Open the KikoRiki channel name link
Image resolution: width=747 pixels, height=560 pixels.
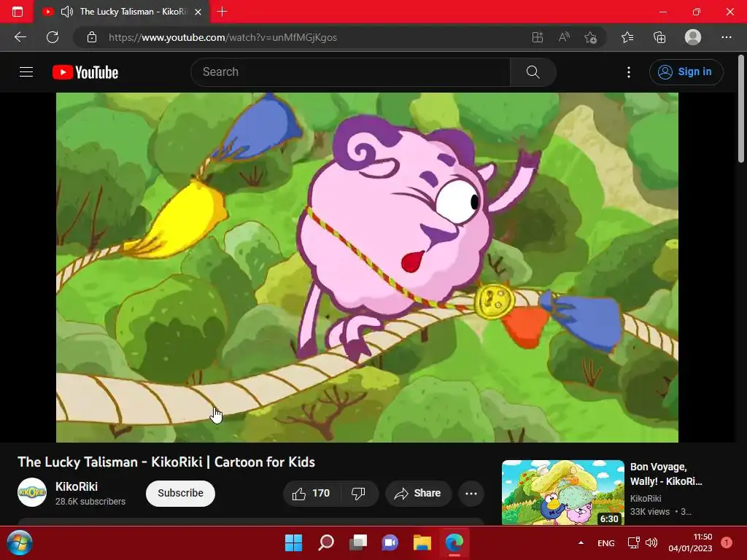77,486
